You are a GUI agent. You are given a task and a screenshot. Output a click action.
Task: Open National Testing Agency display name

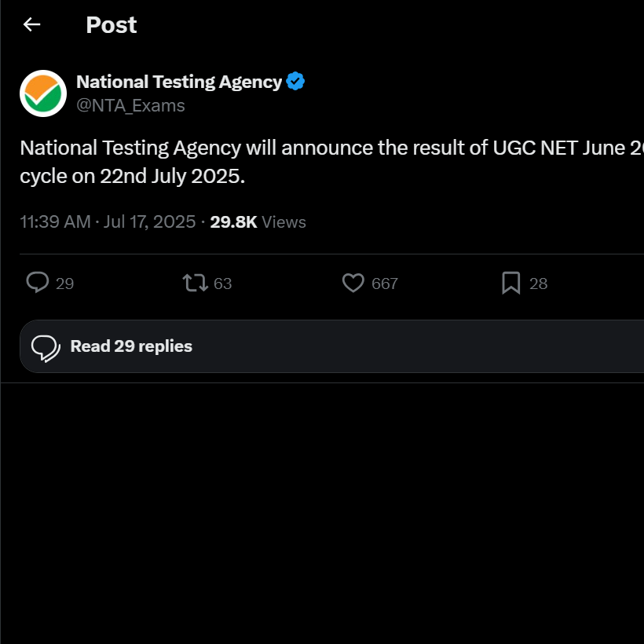179,82
